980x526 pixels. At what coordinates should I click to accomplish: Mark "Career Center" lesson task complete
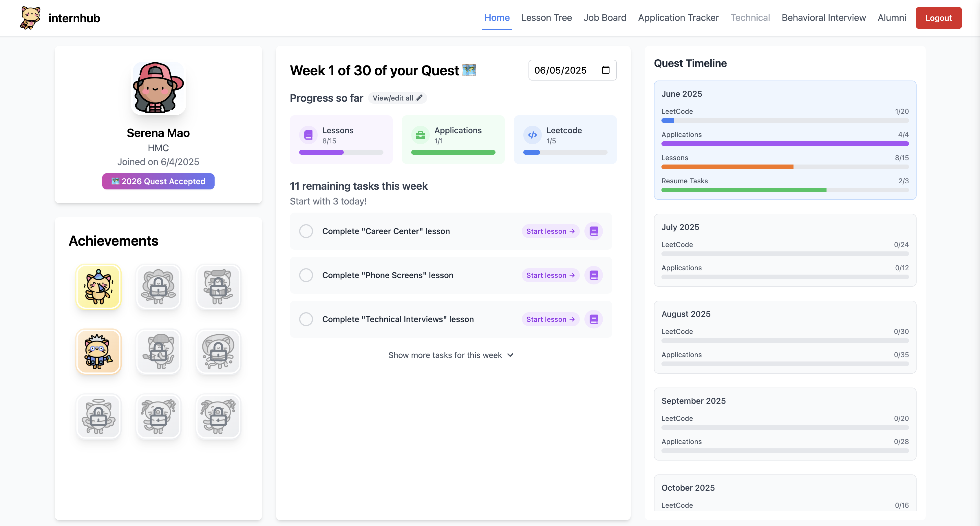click(306, 231)
